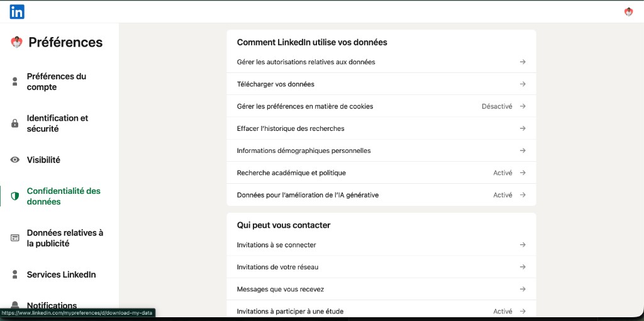Open Informations démographiques personnelles
644x321 pixels.
[381, 151]
